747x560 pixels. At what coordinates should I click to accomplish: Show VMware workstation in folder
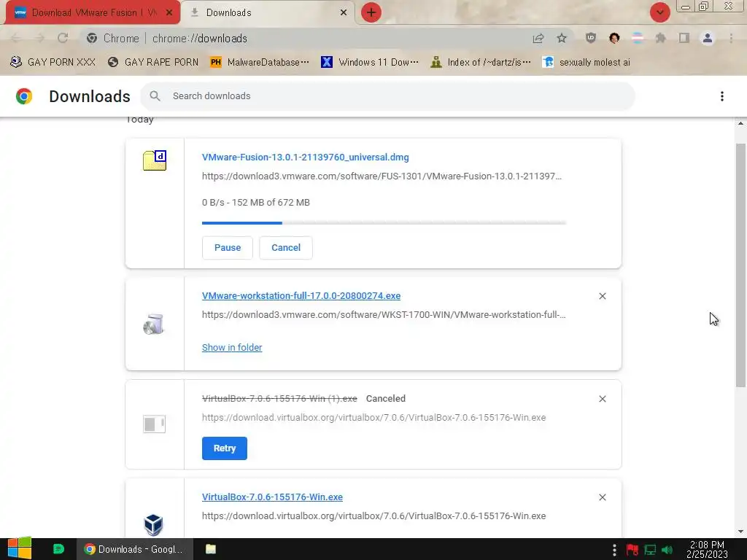[232, 348]
